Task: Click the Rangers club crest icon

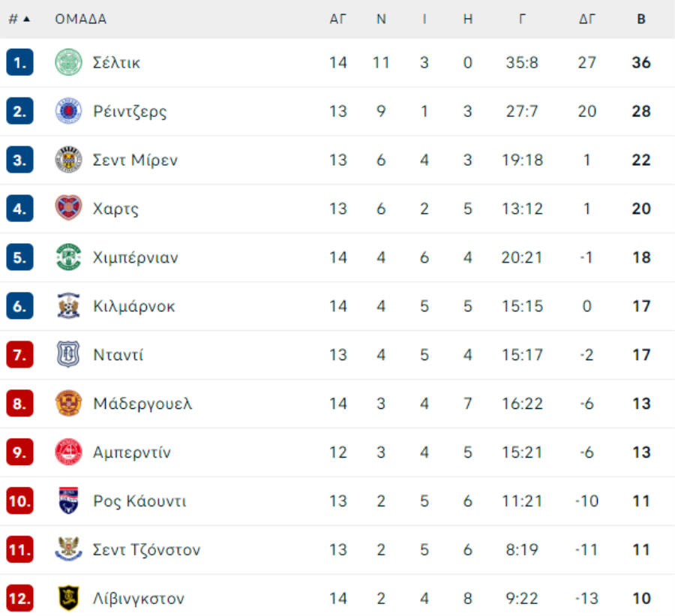Action: (x=68, y=111)
